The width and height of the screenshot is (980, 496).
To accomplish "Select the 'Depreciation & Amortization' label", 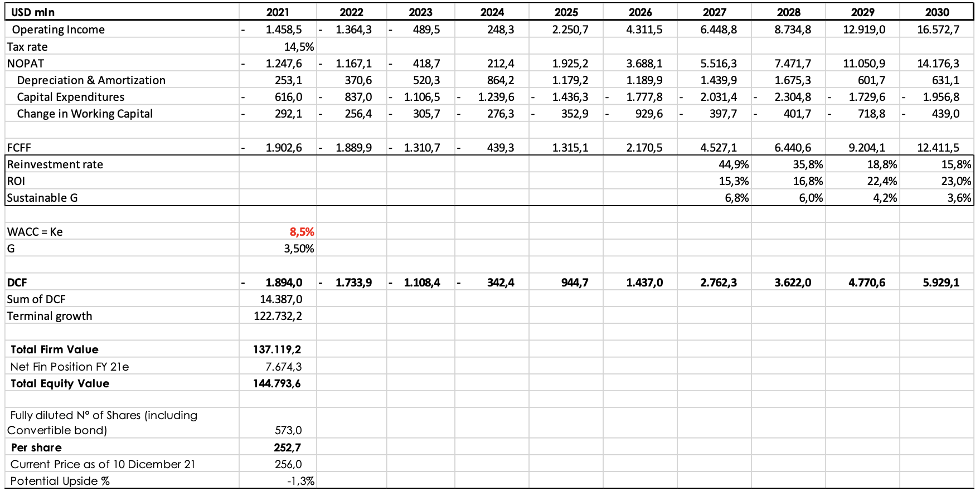I will pyautogui.click(x=91, y=80).
